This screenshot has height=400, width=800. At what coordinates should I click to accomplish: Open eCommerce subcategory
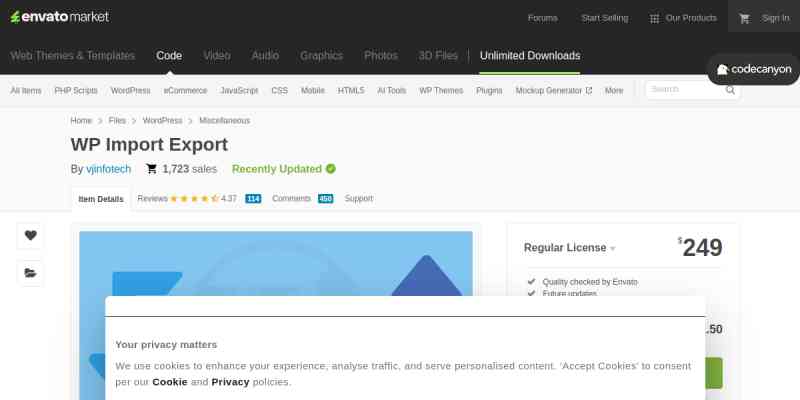[x=185, y=90]
